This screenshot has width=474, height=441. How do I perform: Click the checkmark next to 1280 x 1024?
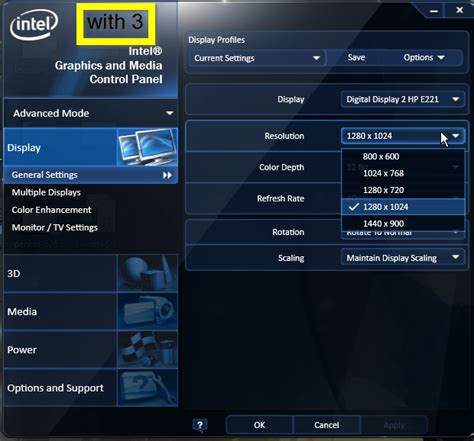[353, 207]
